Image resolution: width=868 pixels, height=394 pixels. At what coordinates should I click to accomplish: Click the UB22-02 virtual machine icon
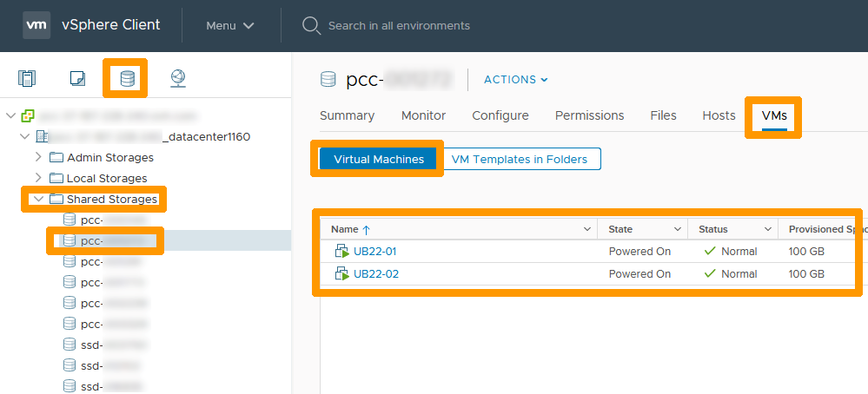(x=341, y=274)
